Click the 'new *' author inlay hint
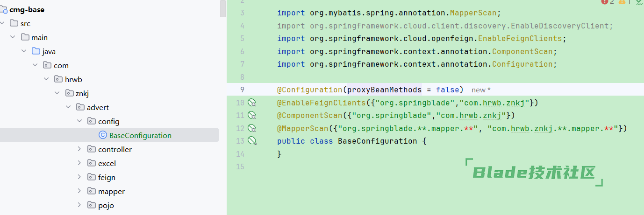The height and width of the screenshot is (215, 644). [481, 90]
